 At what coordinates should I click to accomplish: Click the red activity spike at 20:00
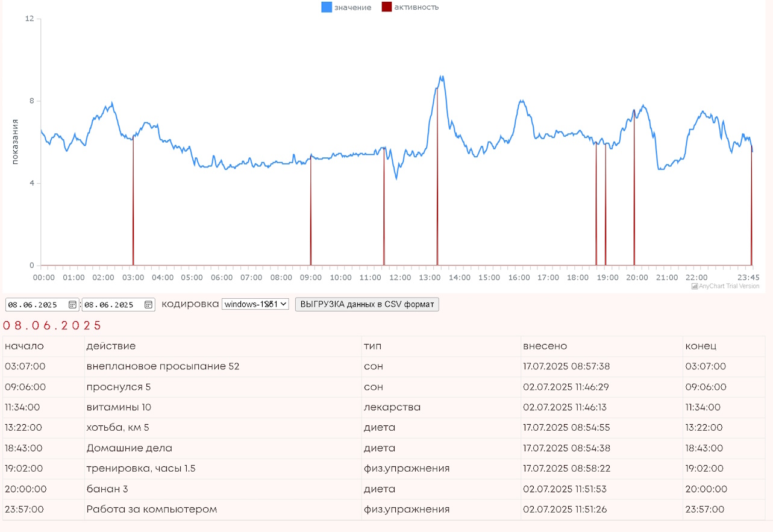tap(634, 193)
